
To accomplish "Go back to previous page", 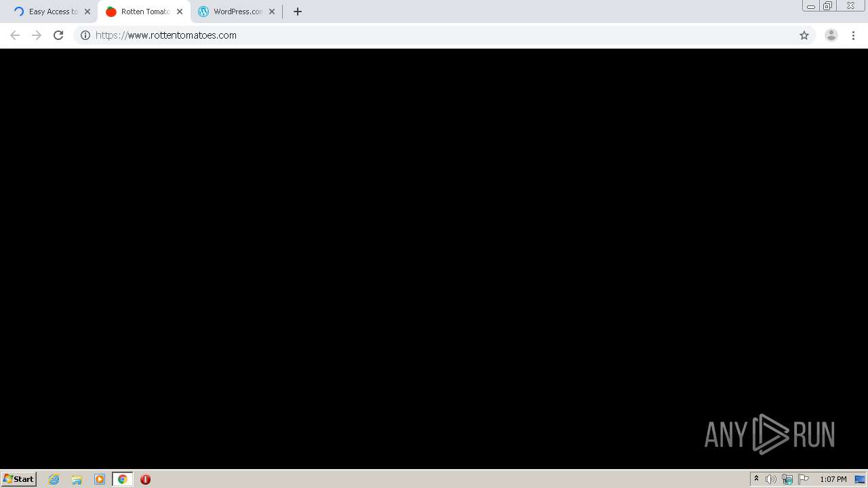I will (x=15, y=35).
